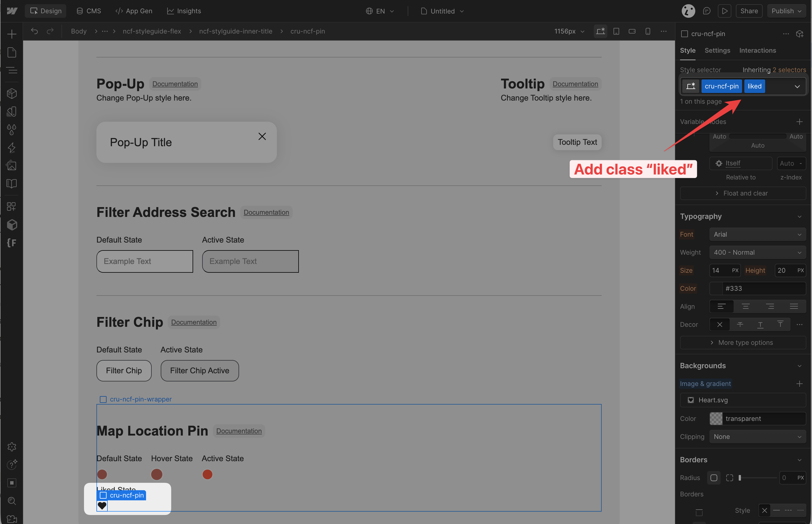Add a variable mode with plus
This screenshot has height=524, width=812.
[x=799, y=121]
